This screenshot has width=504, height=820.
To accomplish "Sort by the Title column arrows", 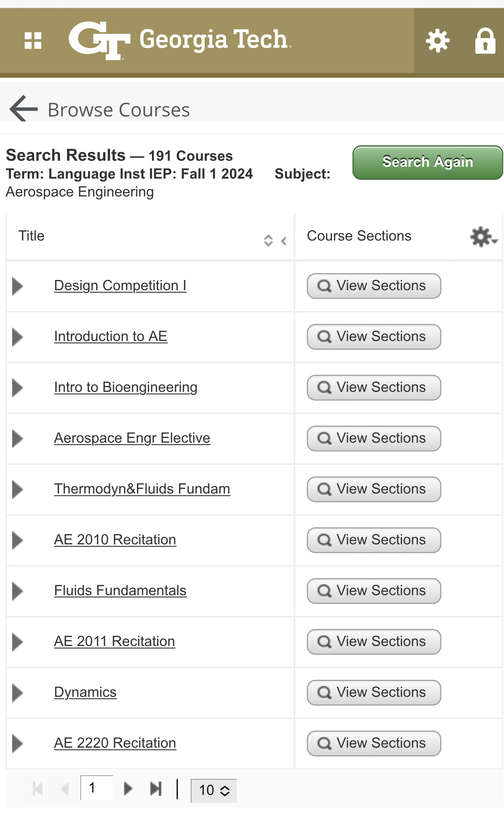I will tap(268, 240).
